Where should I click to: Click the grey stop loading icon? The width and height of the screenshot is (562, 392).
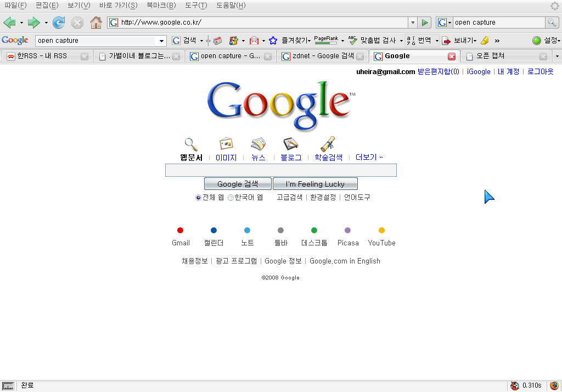point(77,23)
